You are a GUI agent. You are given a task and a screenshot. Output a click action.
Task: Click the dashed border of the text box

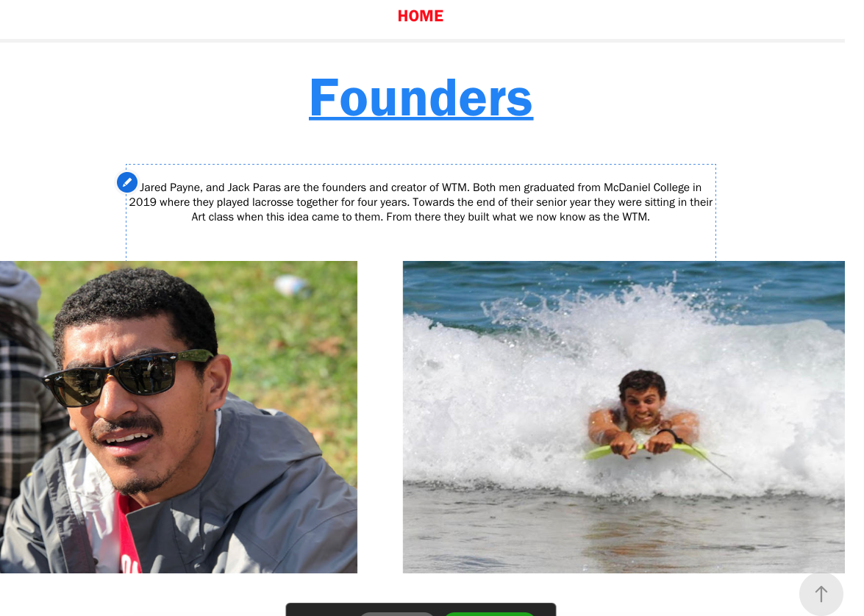pos(421,164)
